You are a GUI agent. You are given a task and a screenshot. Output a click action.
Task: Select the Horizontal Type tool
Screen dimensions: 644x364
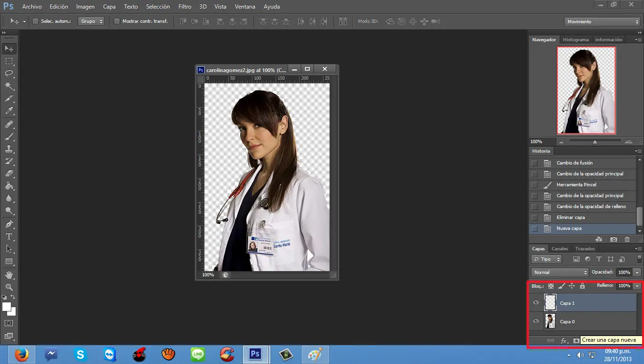9,236
